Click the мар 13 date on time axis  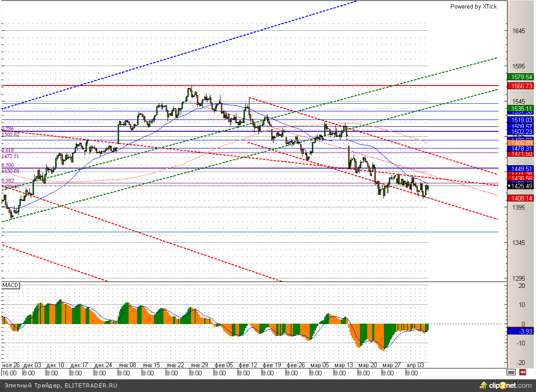coord(344,365)
